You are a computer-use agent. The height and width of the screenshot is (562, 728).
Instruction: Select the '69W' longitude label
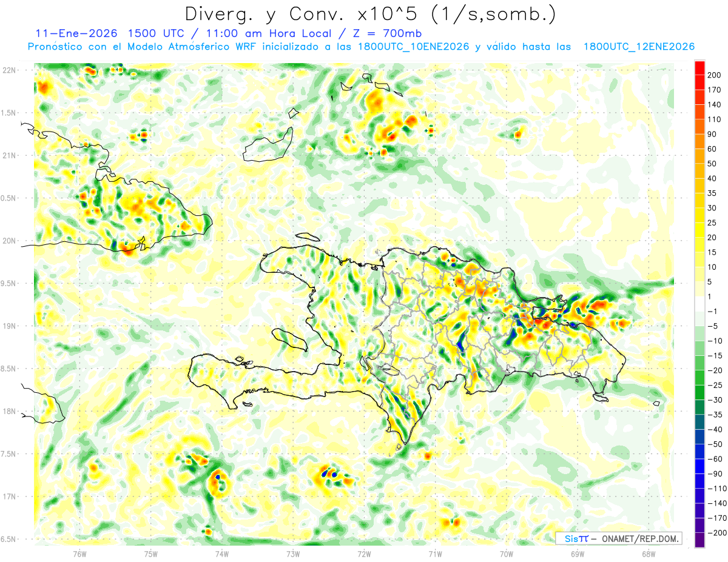click(578, 553)
